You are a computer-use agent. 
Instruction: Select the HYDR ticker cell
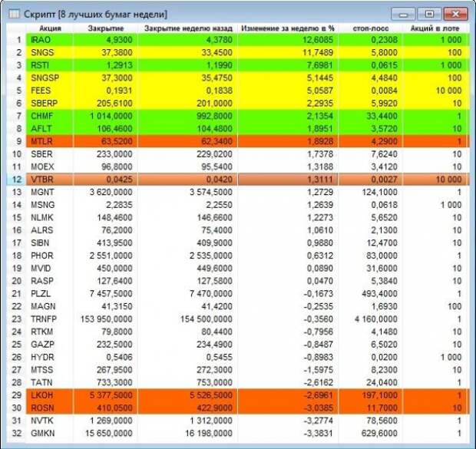click(x=50, y=358)
